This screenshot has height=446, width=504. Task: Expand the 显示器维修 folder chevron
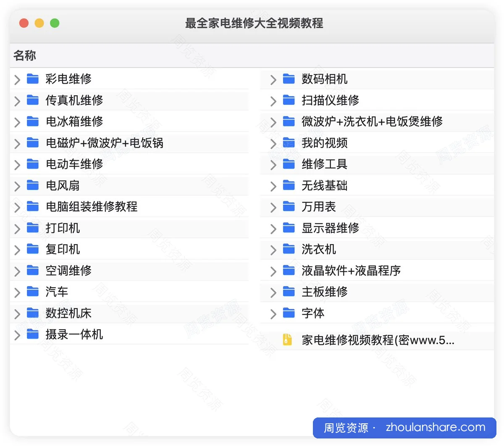point(273,229)
